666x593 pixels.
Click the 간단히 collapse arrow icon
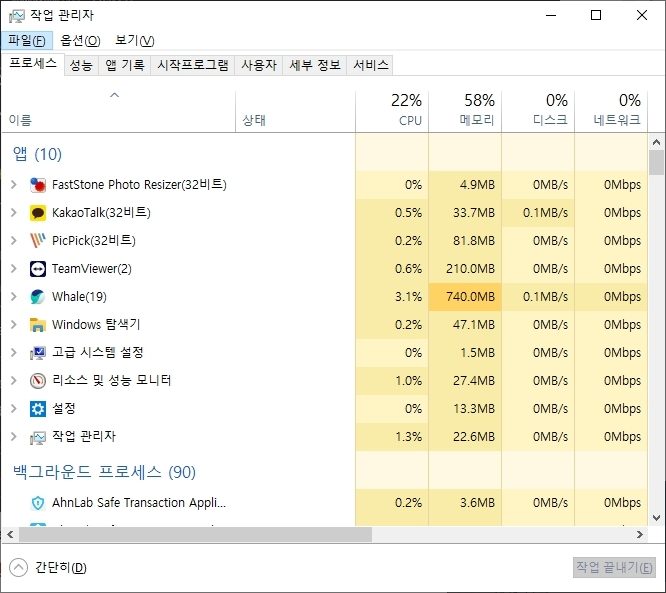18,568
